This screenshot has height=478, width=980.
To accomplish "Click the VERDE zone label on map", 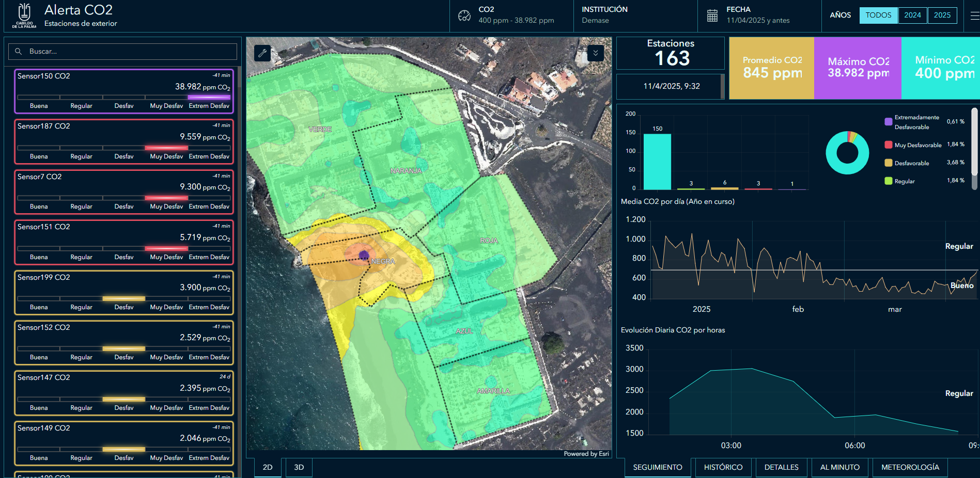I will coord(320,130).
